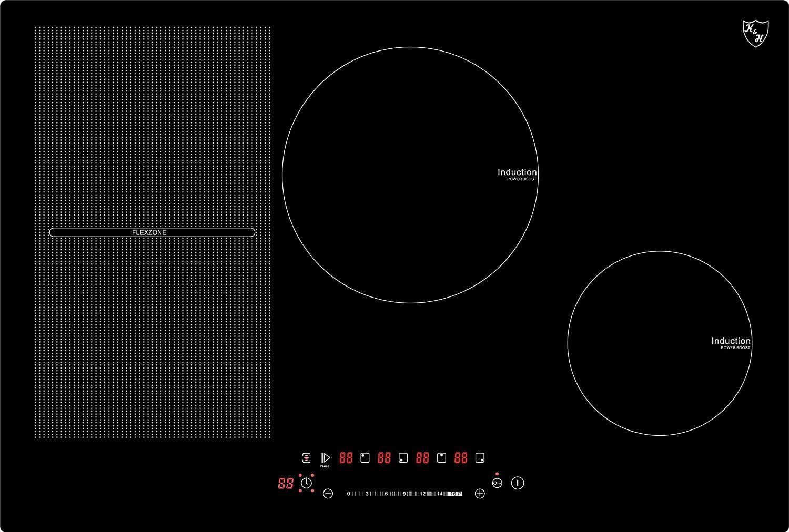Image resolution: width=789 pixels, height=532 pixels.
Task: Click the small Induction Power Boost label
Action: (731, 343)
